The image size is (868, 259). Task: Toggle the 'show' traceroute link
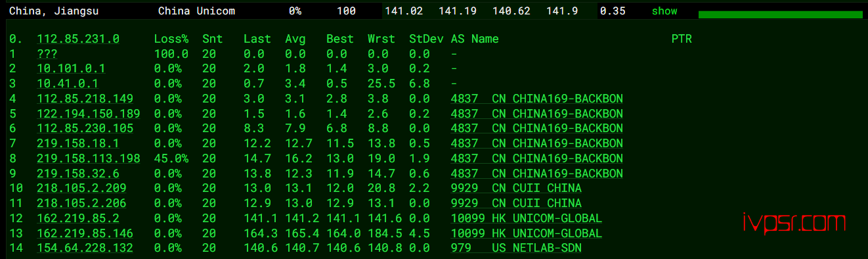(x=664, y=11)
